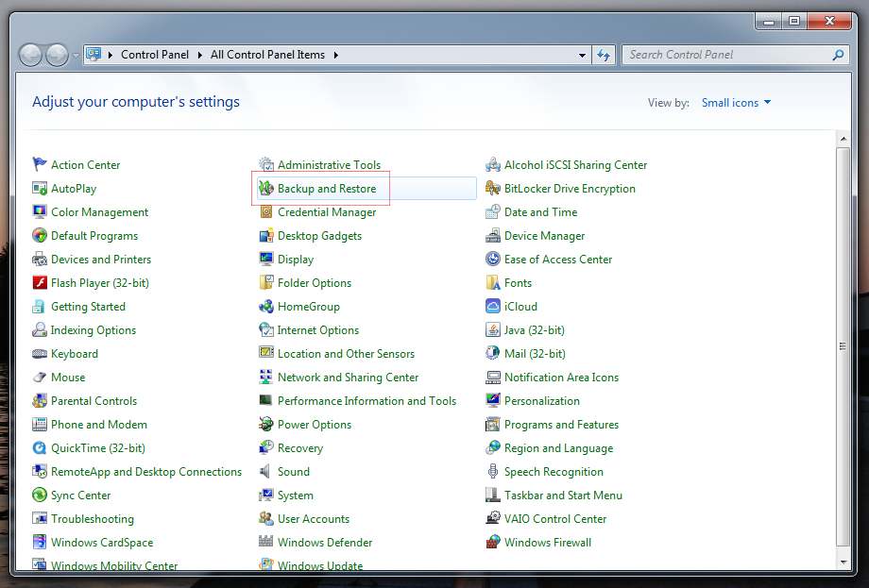Click the Sync Center icon
This screenshot has width=869, height=588.
(40, 495)
